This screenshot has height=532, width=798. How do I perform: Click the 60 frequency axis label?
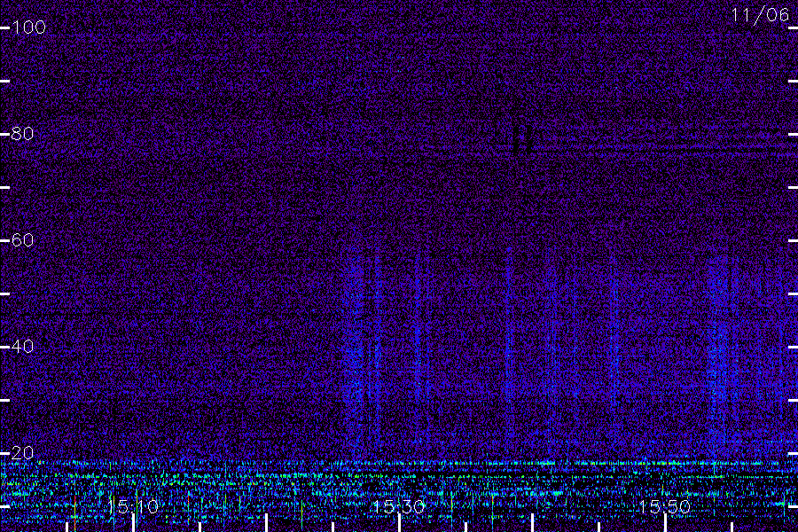click(x=22, y=239)
